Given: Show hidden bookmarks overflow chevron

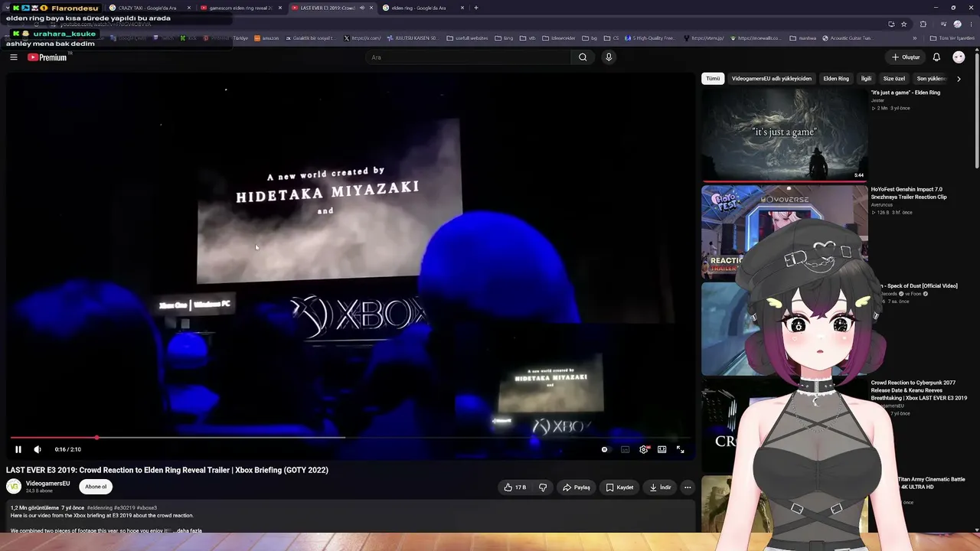Looking at the screenshot, I should coord(915,38).
